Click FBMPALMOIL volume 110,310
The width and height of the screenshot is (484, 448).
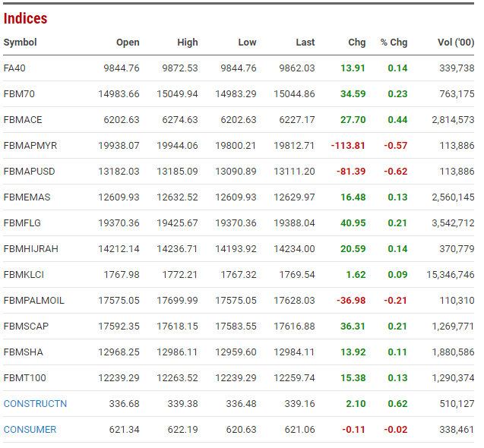457,300
